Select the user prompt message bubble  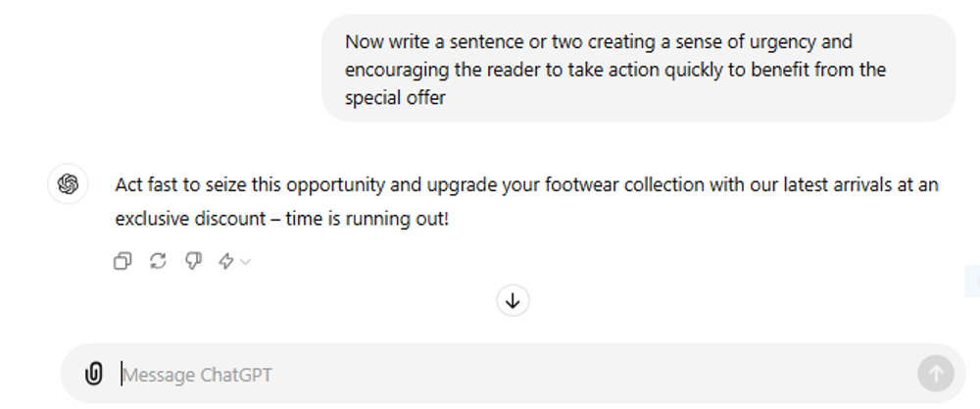[638, 69]
